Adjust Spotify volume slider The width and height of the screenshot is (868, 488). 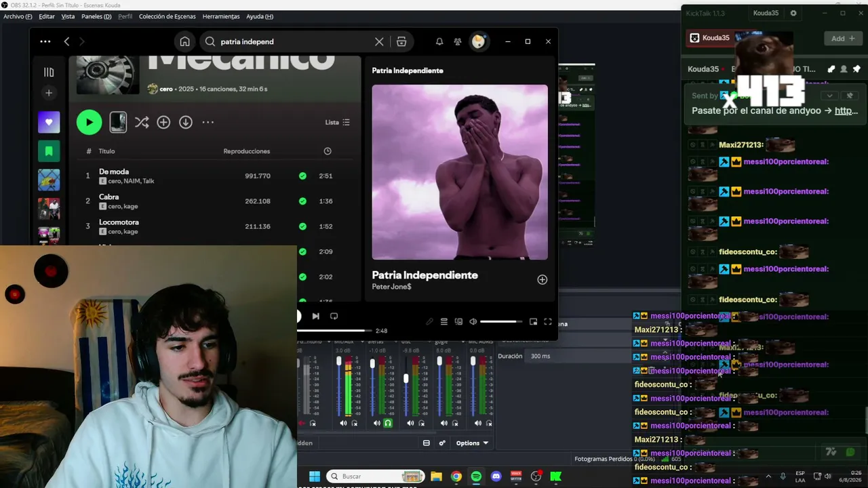pyautogui.click(x=501, y=322)
